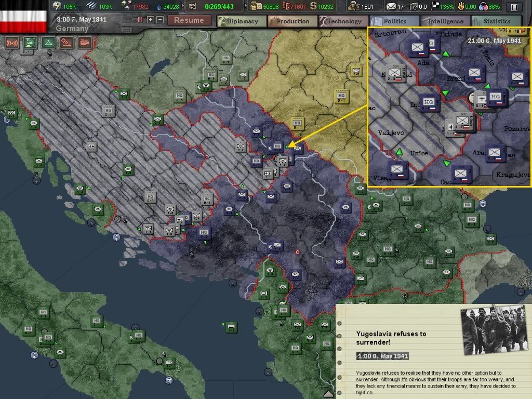This screenshot has width=532, height=399.
Task: Click the fuel barrel icon
Action: [286, 6]
